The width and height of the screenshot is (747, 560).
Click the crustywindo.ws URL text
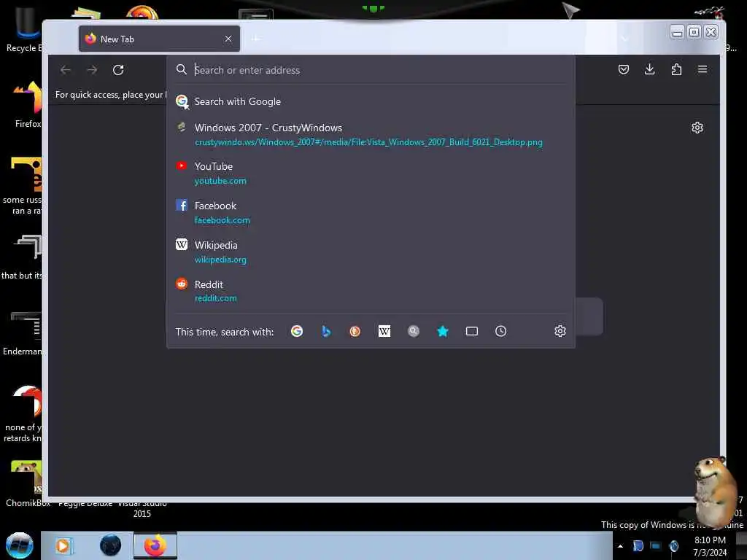(368, 142)
